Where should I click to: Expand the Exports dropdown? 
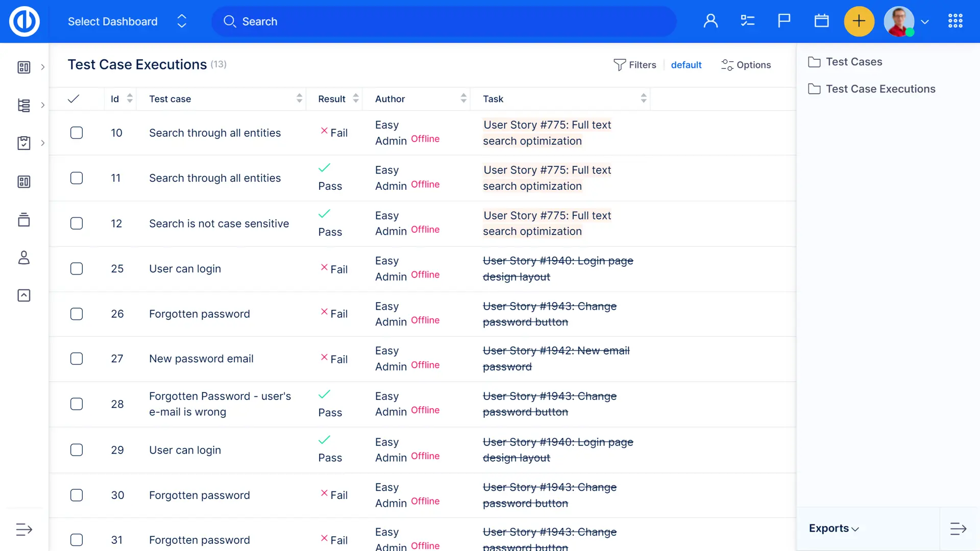[x=834, y=529]
